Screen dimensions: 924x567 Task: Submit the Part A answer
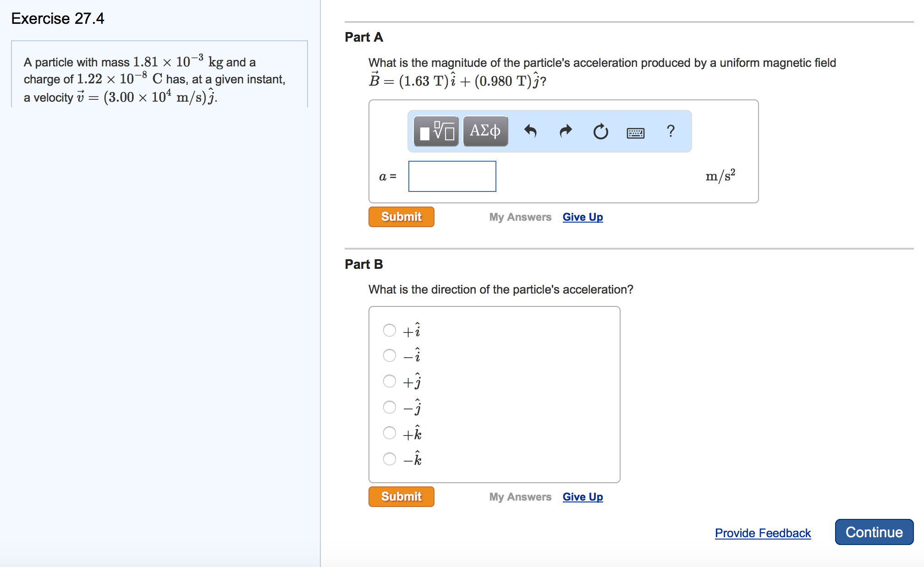pyautogui.click(x=401, y=216)
